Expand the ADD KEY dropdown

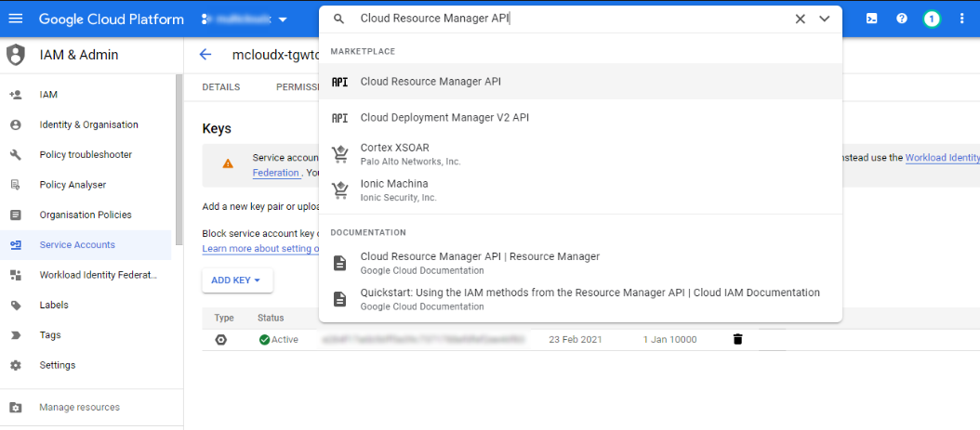[236, 280]
